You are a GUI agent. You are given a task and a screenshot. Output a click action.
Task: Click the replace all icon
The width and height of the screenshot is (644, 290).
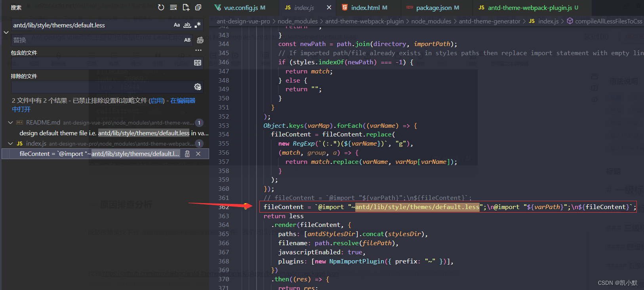click(200, 40)
